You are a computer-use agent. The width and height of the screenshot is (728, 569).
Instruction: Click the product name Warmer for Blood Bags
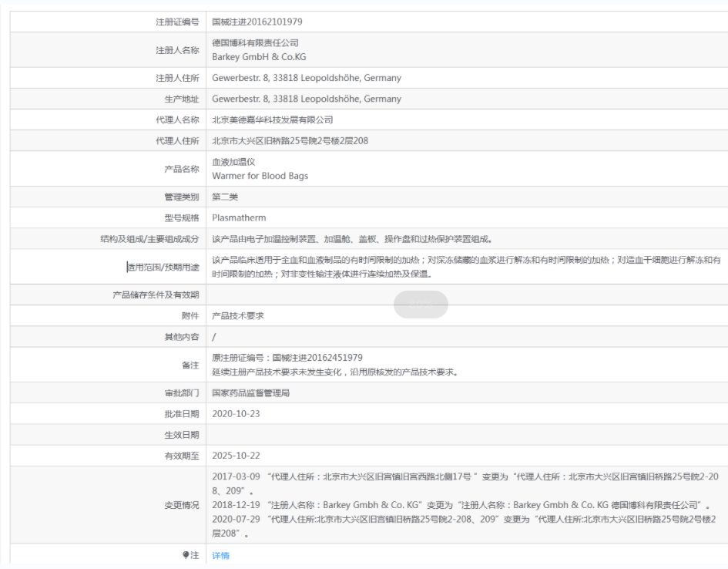click(x=260, y=176)
